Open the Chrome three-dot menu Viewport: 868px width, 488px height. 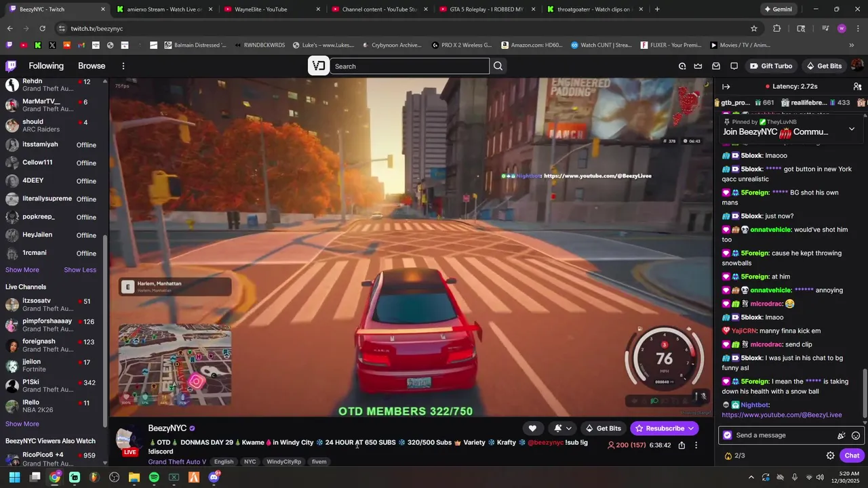pos(856,28)
